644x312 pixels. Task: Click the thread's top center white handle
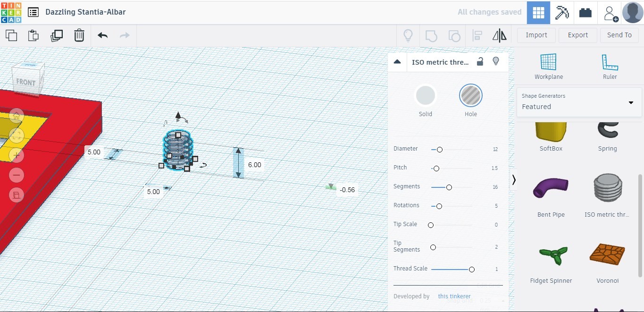click(178, 135)
